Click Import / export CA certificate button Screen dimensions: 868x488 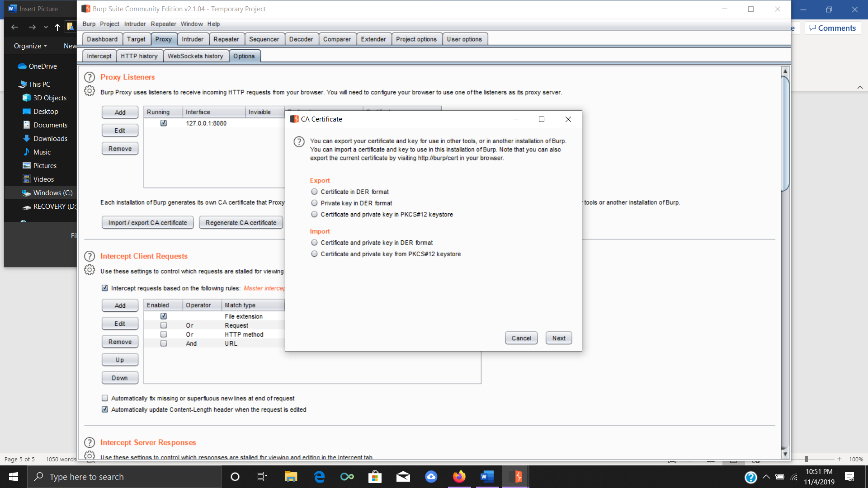point(147,222)
